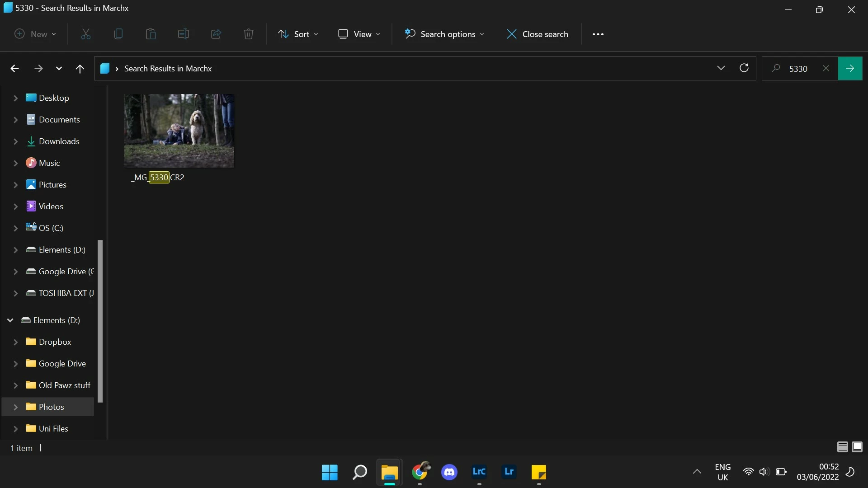868x488 pixels.
Task: Switch to details list view
Action: 842,447
